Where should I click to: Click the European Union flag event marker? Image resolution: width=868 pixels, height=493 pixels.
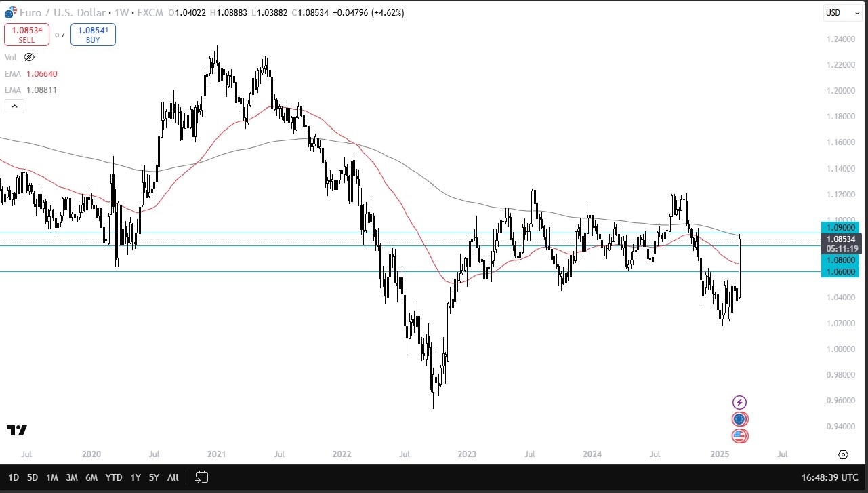(740, 419)
